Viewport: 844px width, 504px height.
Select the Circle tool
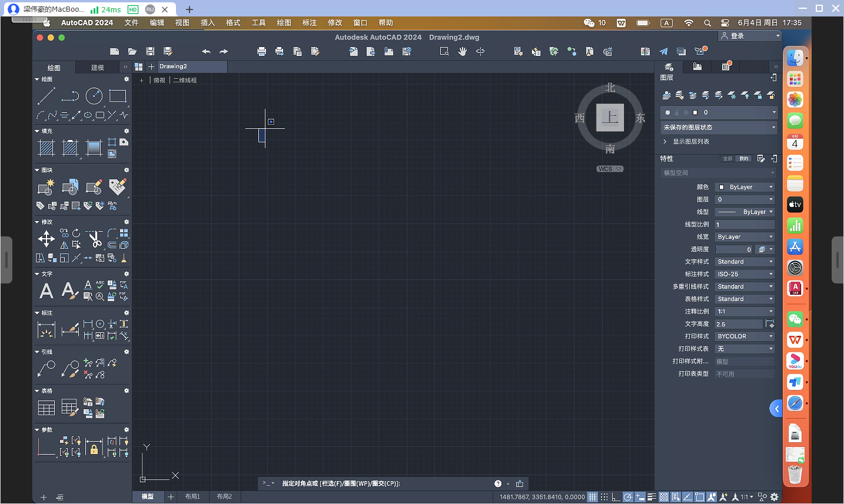point(94,95)
